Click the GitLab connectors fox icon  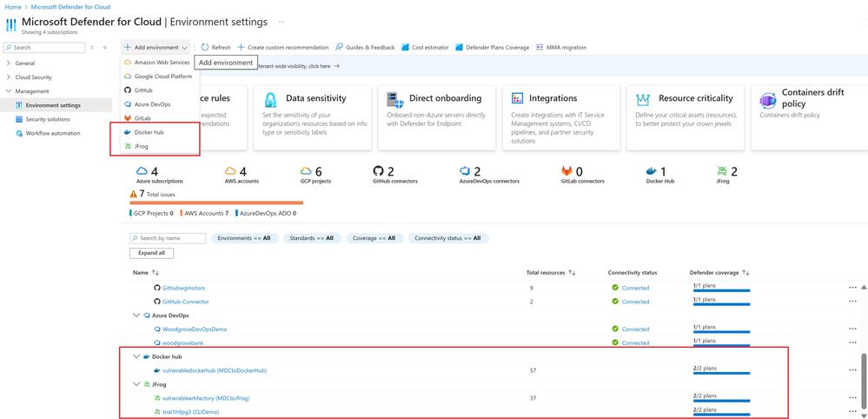click(x=567, y=171)
